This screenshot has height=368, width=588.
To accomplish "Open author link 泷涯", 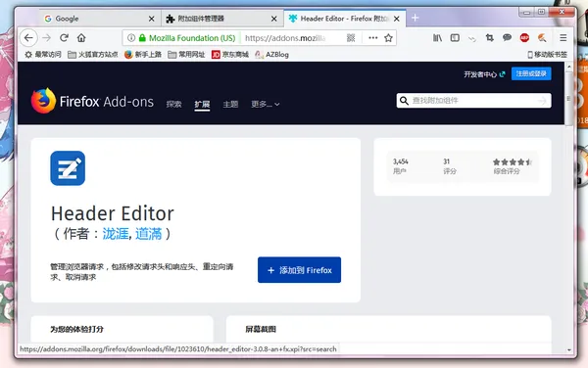I will tap(116, 234).
